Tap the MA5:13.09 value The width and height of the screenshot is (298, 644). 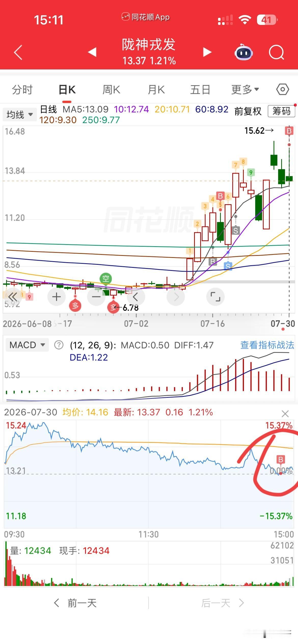point(86,109)
